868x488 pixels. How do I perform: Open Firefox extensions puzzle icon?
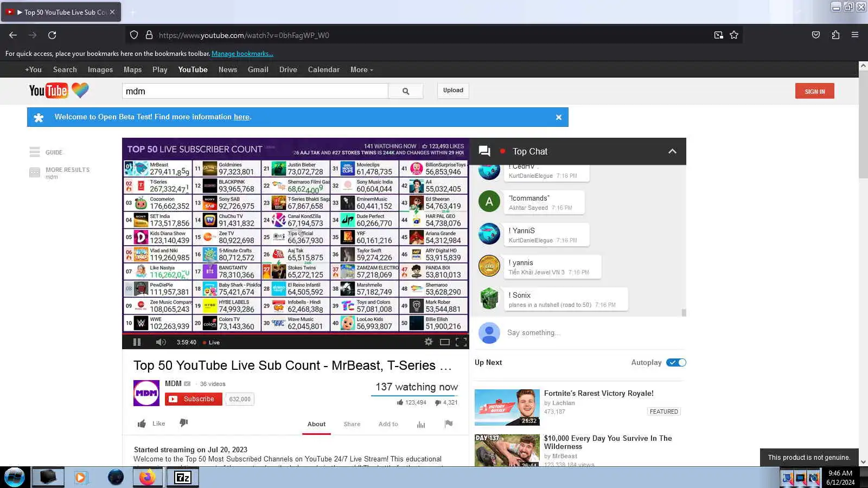[x=835, y=35]
